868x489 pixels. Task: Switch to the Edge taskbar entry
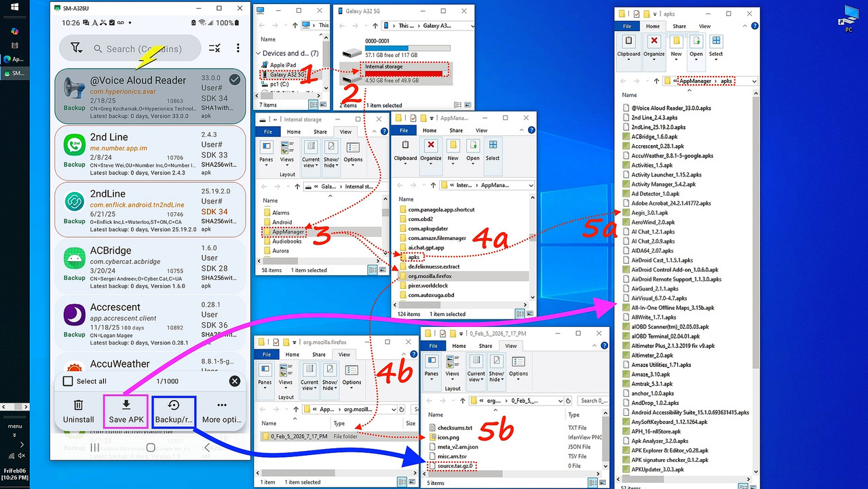click(x=14, y=59)
